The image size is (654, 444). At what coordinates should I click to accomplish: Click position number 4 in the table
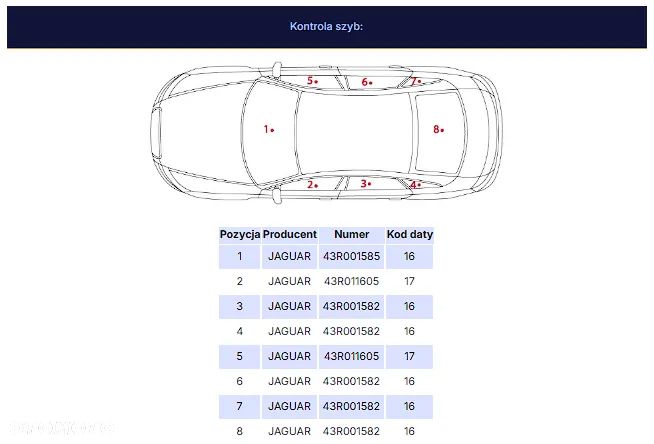pyautogui.click(x=240, y=331)
